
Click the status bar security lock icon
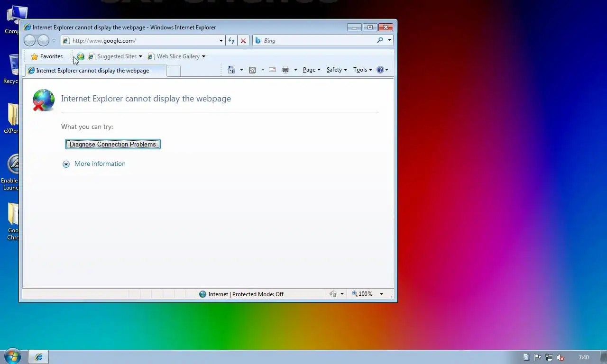point(333,294)
